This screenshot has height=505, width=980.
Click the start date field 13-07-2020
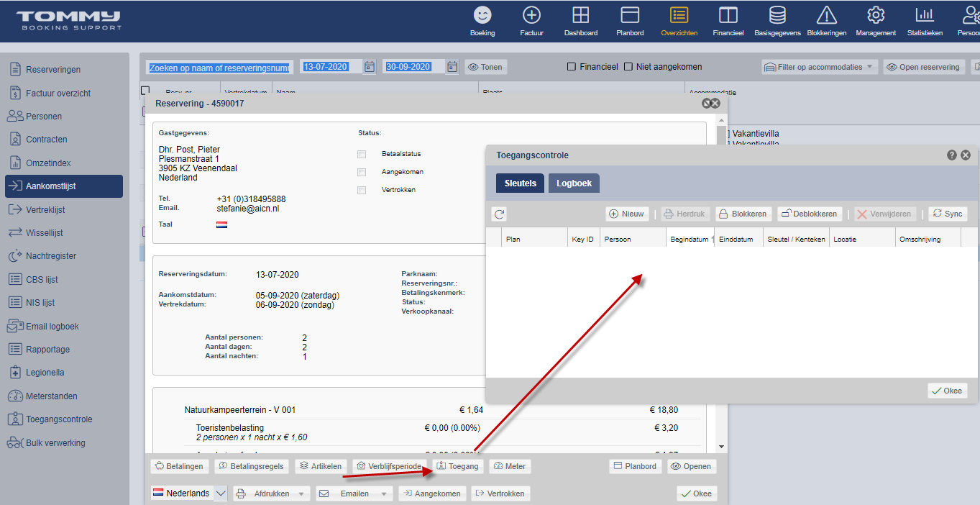pyautogui.click(x=331, y=67)
